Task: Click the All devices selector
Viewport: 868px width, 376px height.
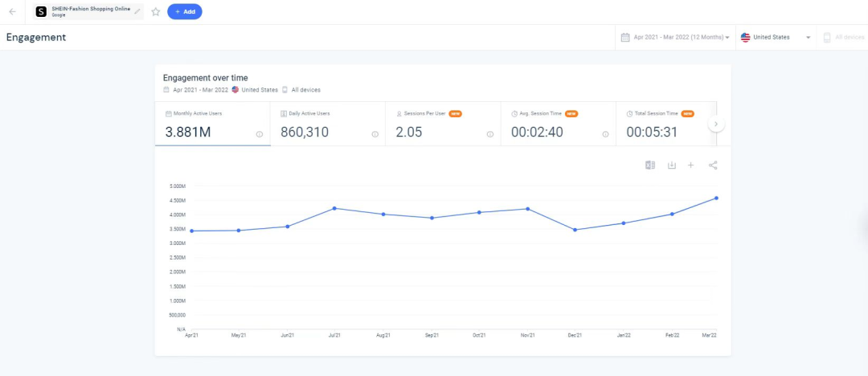Action: [844, 38]
